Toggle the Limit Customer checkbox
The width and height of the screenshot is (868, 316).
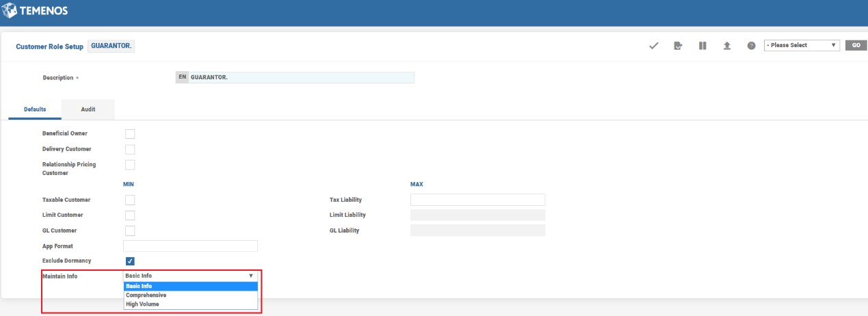[x=130, y=215]
